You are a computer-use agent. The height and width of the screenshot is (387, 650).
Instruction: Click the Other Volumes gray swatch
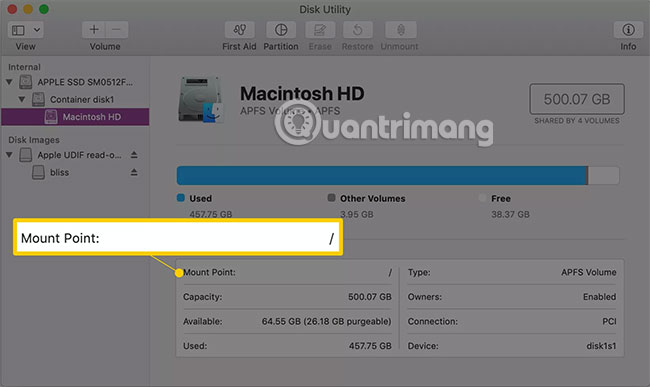pyautogui.click(x=331, y=198)
